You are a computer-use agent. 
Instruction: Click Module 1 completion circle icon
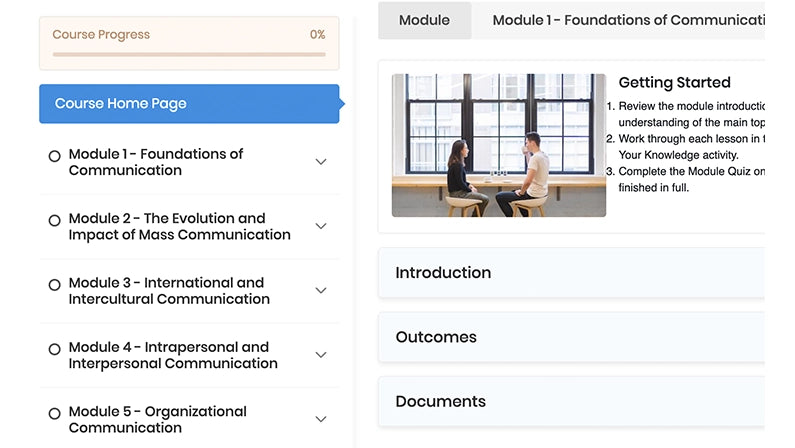coord(55,156)
